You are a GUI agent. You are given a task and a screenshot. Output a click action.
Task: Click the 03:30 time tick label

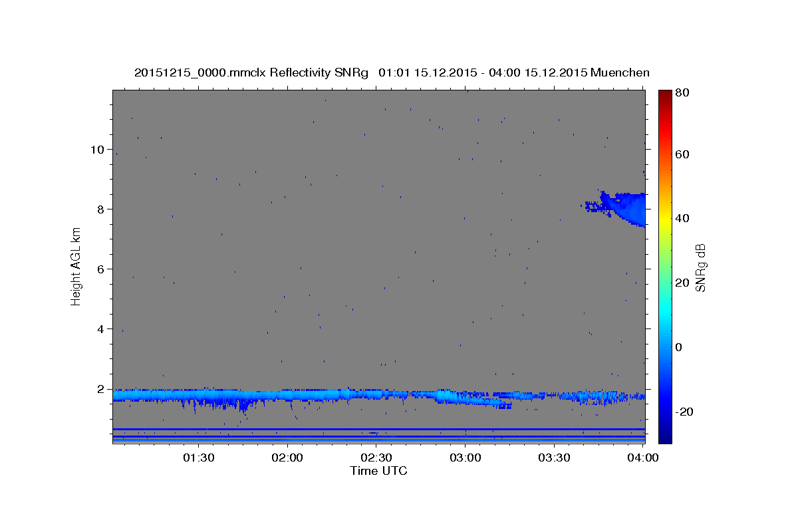(x=555, y=458)
